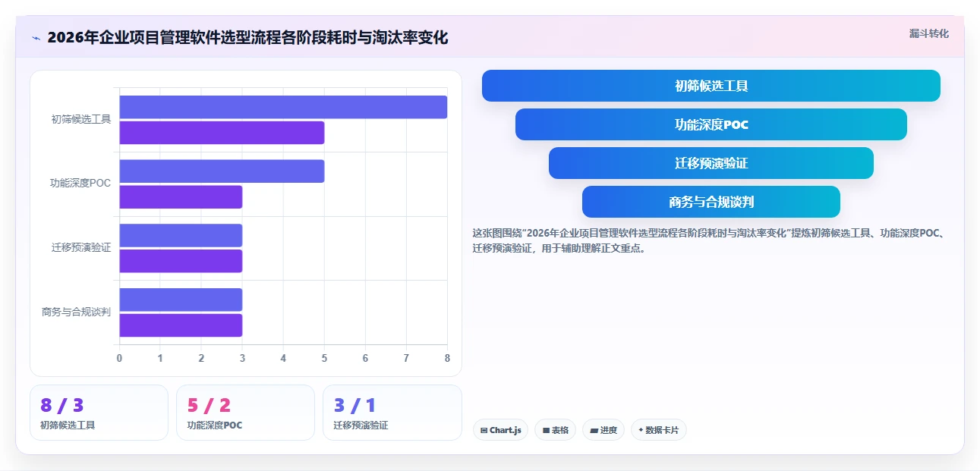
Task: Click the upper bar of 初筛候选工具 reaching 8
Action: pyautogui.click(x=283, y=107)
